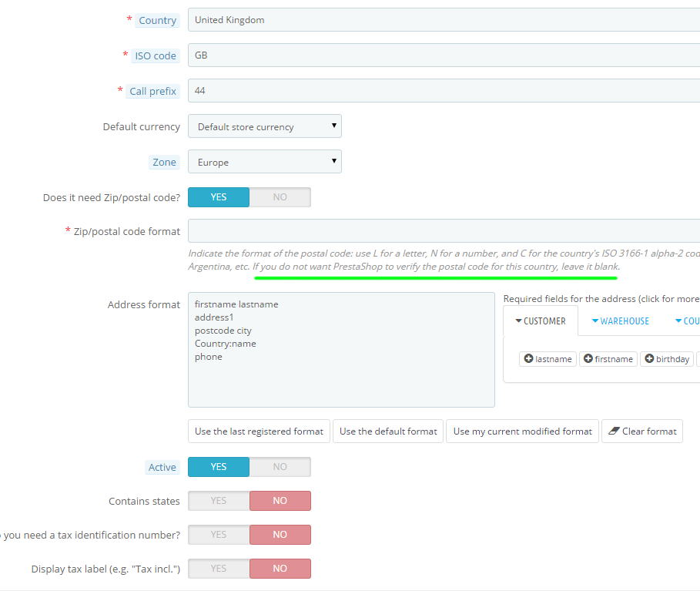
Task: Click the Zip/postal code format field
Action: click(444, 230)
